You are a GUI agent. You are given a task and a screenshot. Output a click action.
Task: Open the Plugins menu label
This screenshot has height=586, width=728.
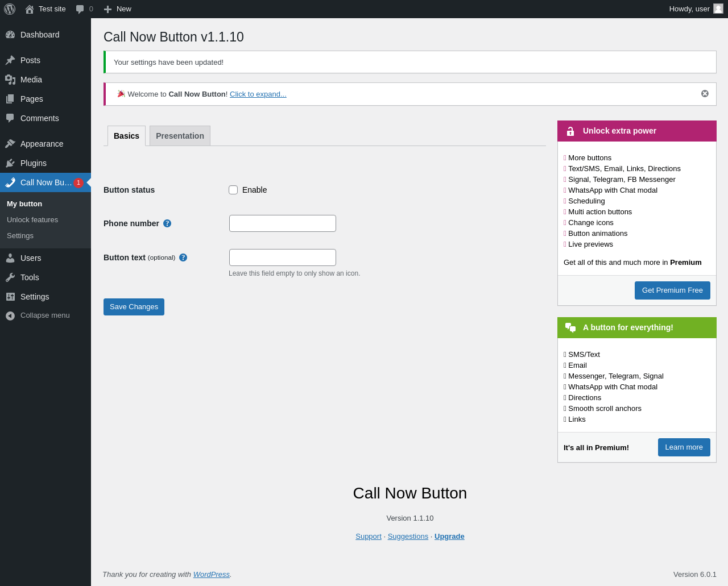pyautogui.click(x=34, y=163)
